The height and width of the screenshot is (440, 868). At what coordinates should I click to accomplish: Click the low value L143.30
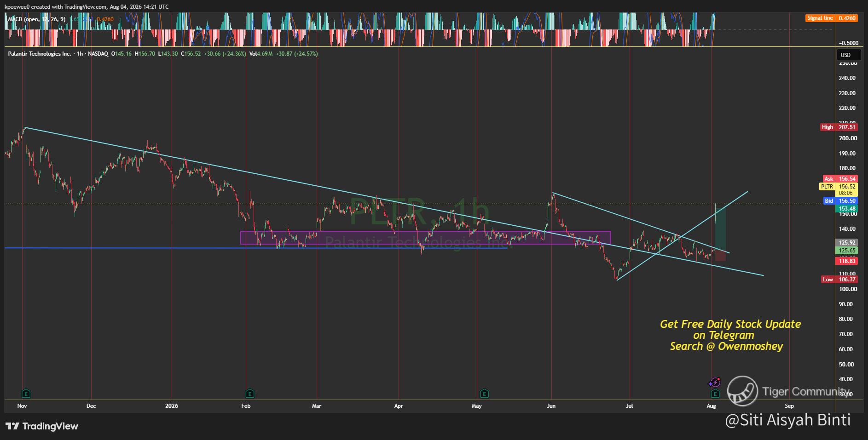168,54
